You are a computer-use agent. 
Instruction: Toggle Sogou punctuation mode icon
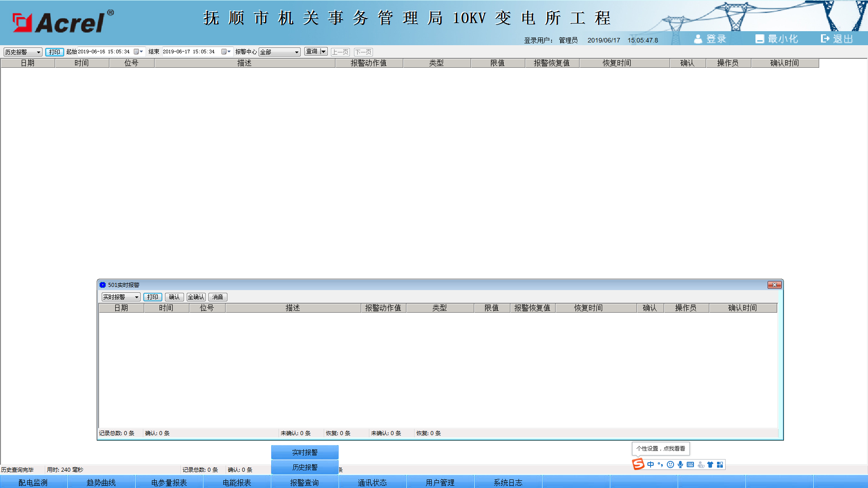tap(660, 465)
